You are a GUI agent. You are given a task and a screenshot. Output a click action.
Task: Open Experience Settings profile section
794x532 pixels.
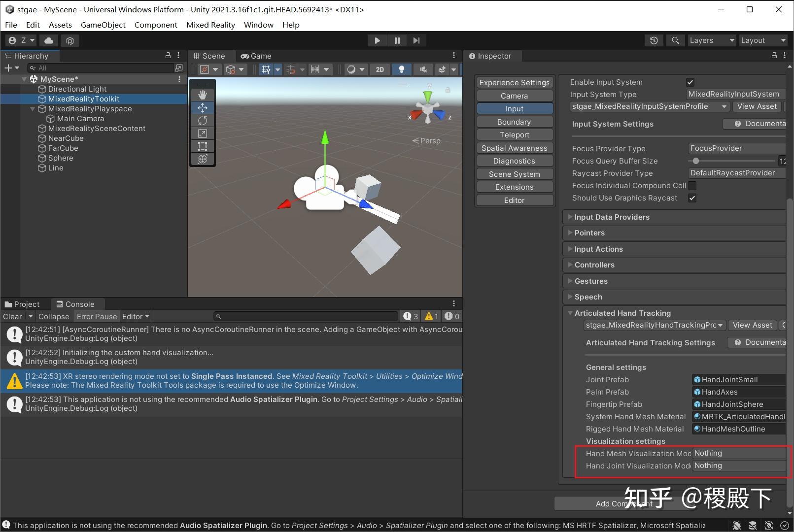point(515,83)
